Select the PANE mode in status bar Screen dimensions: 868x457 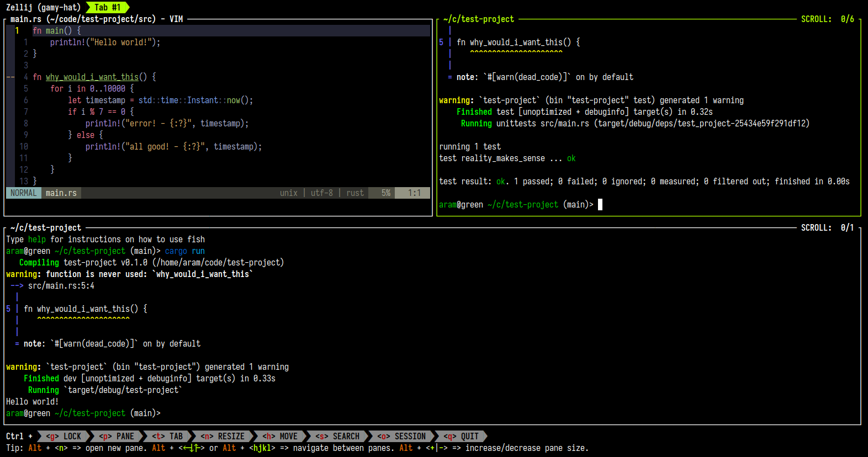pyautogui.click(x=117, y=436)
